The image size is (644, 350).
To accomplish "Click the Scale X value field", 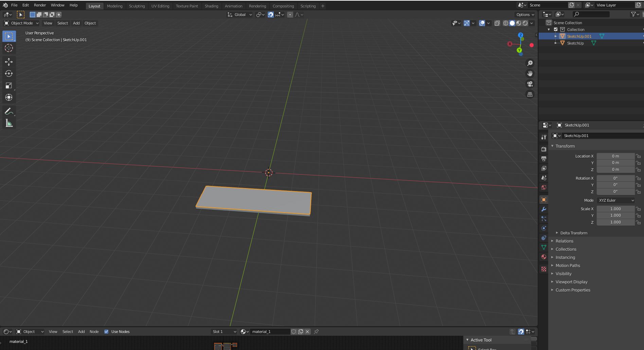I will (x=615, y=209).
